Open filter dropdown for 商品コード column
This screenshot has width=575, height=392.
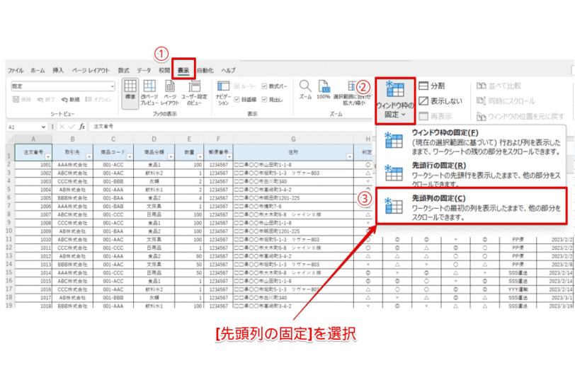tap(130, 157)
